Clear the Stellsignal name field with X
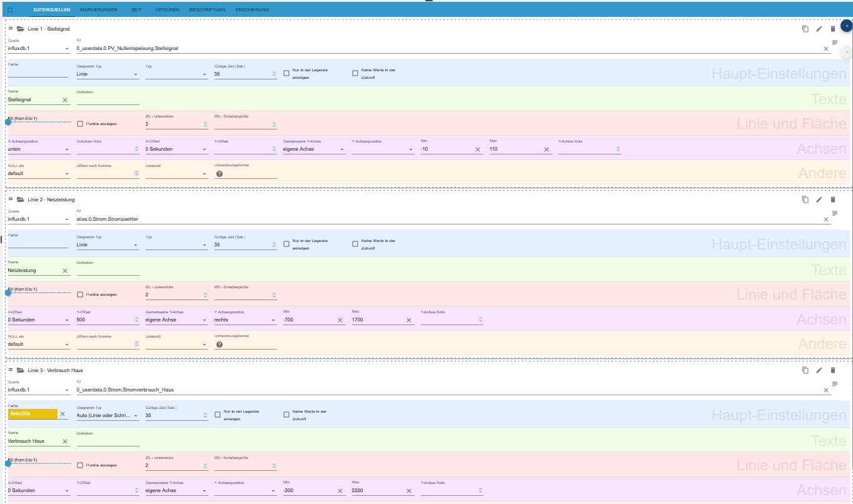The height and width of the screenshot is (504, 853). (x=65, y=100)
